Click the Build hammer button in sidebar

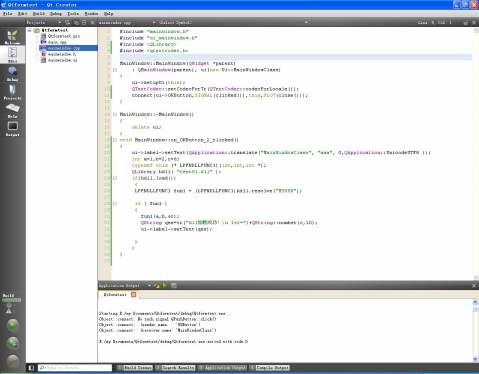point(13,361)
